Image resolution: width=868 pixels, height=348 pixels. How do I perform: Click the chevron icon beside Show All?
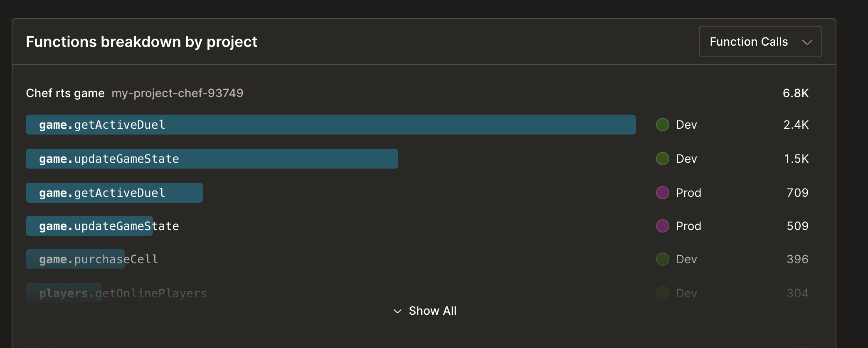tap(397, 311)
